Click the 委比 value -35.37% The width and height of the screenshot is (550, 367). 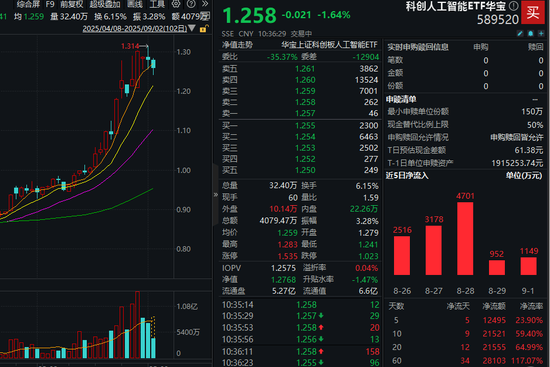point(282,57)
